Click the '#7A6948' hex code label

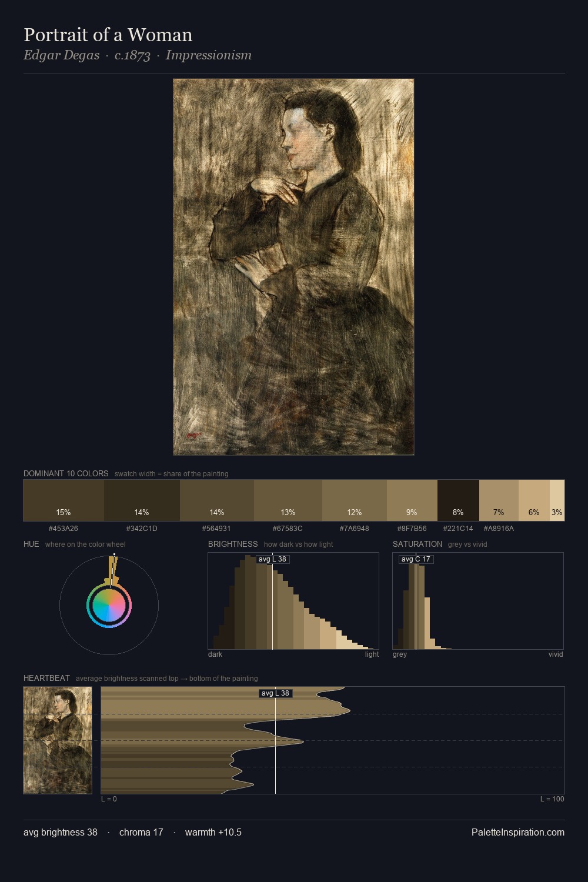click(355, 529)
